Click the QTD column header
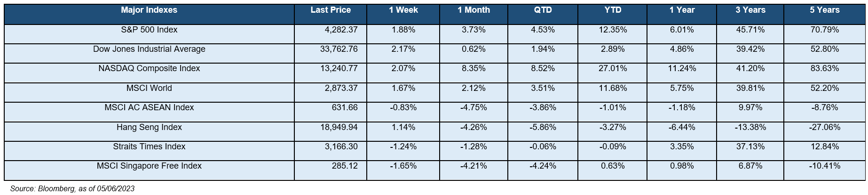The width and height of the screenshot is (868, 195). click(x=543, y=10)
